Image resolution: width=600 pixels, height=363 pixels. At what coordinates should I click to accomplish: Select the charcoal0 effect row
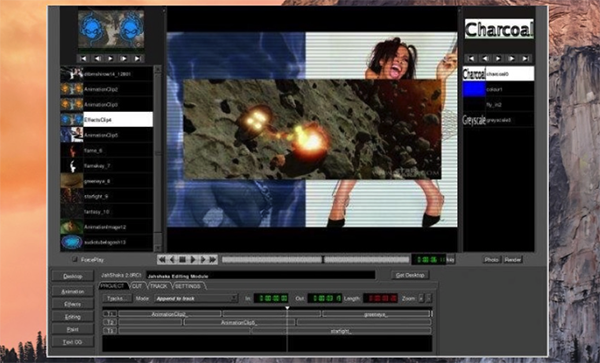499,73
